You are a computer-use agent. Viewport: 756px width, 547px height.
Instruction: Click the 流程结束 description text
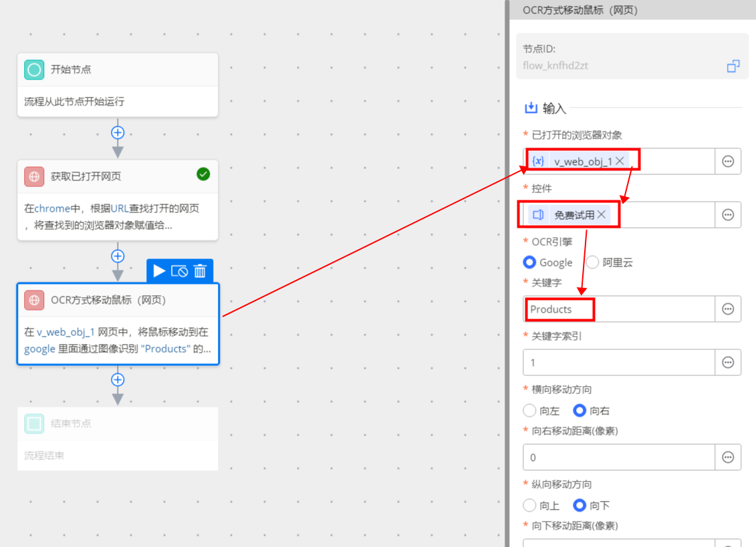44,455
